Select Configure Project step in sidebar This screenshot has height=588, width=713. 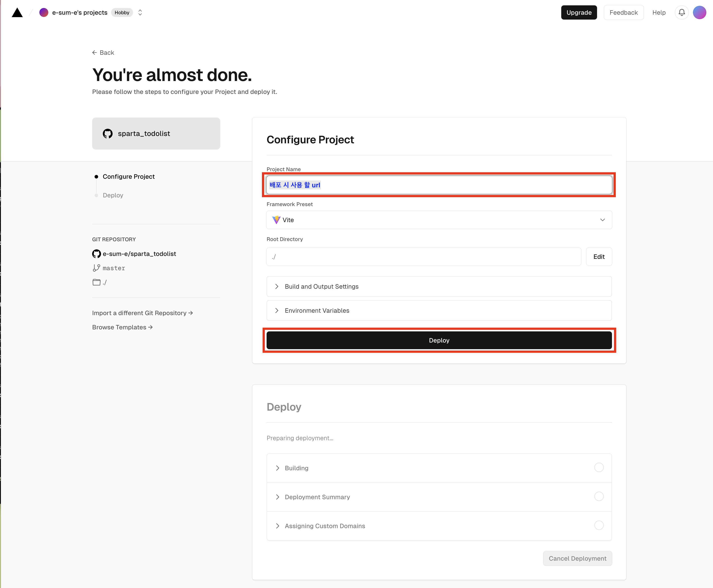pyautogui.click(x=128, y=176)
